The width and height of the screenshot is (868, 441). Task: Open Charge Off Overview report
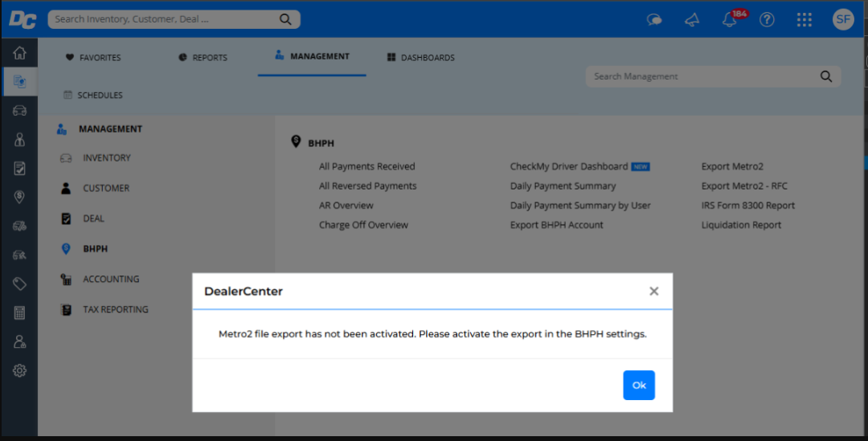[x=363, y=225]
